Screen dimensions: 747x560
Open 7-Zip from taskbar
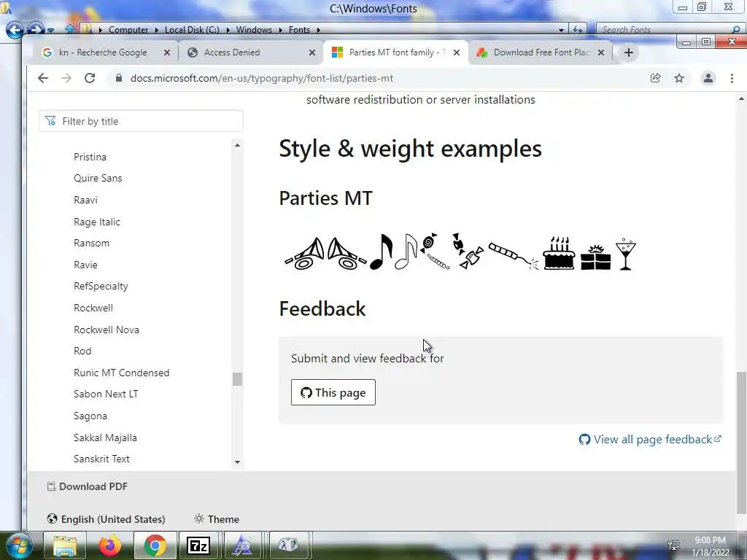[198, 545]
